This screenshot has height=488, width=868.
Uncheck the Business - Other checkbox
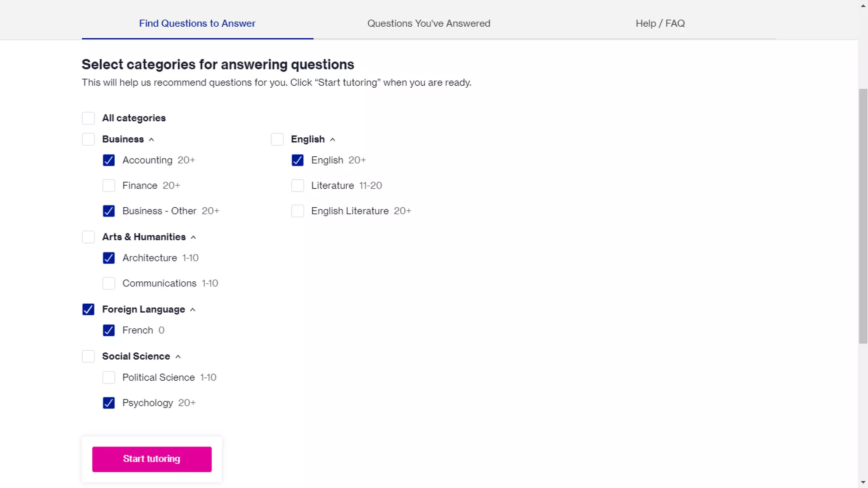click(x=108, y=211)
